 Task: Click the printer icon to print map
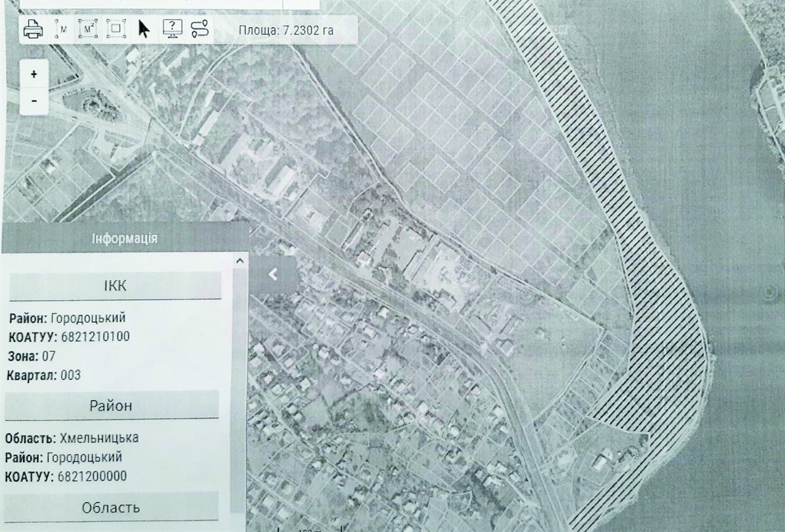tap(33, 30)
